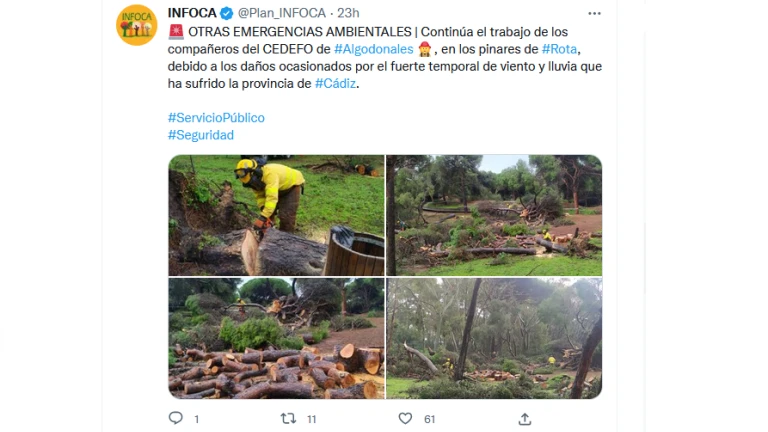Click the 23h timestamp
768x432 pixels.
click(348, 13)
